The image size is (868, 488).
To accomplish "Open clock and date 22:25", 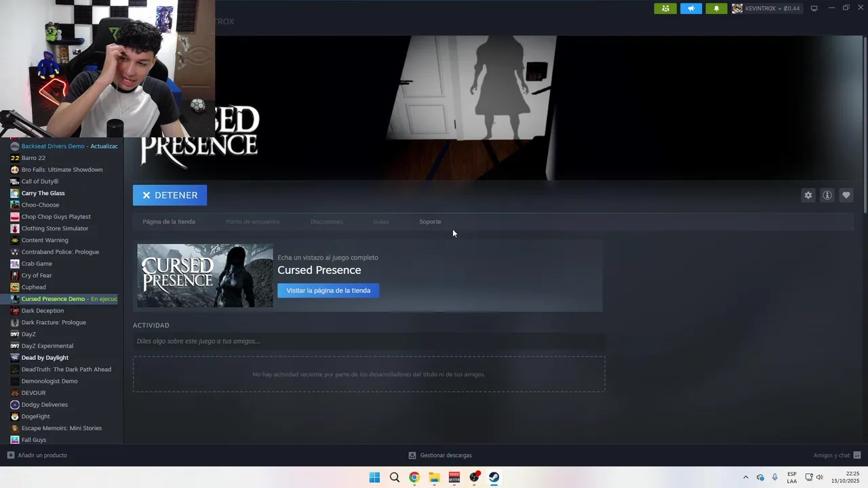I will [x=846, y=477].
